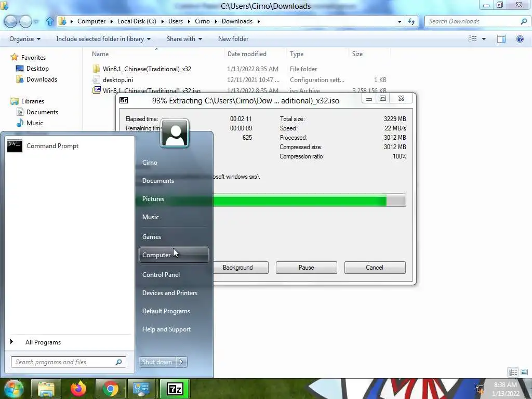
Task: Click the Back navigation arrow in Explorer
Action: click(10, 21)
